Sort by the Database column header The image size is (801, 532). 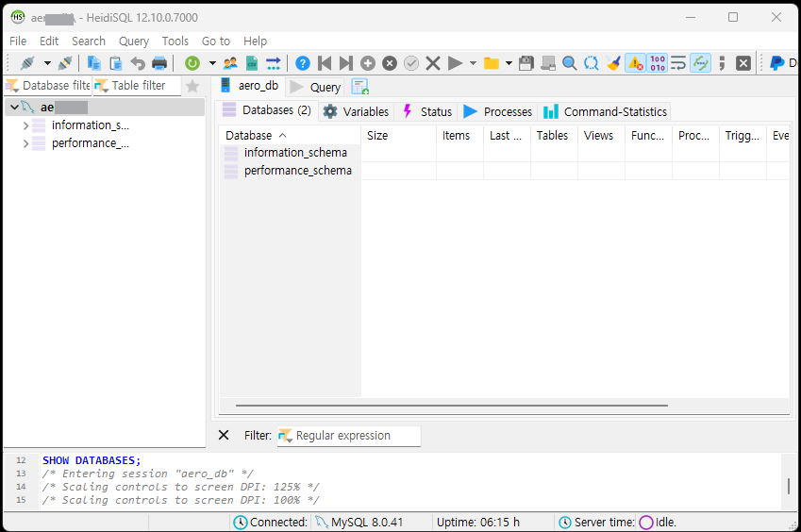pyautogui.click(x=291, y=135)
